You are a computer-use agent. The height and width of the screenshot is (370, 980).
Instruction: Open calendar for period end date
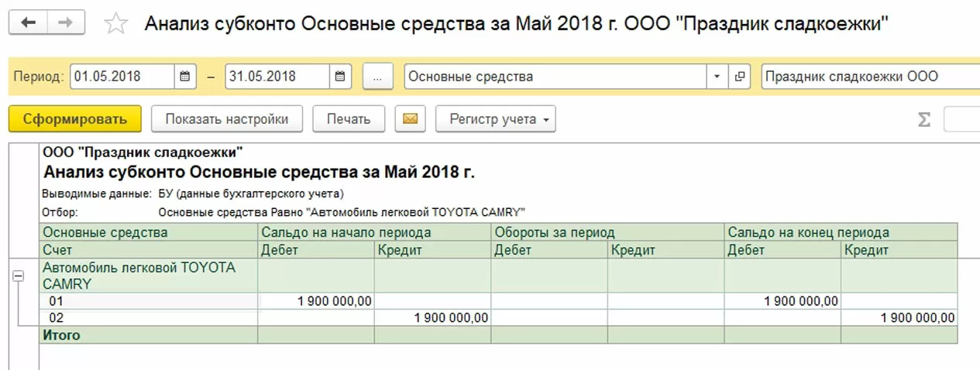coord(339,77)
